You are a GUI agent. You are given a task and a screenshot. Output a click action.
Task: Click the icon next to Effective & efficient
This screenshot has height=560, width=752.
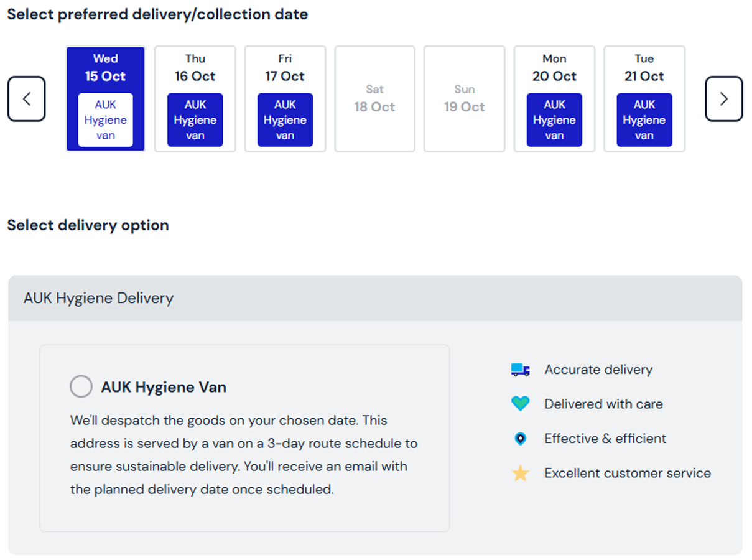519,439
